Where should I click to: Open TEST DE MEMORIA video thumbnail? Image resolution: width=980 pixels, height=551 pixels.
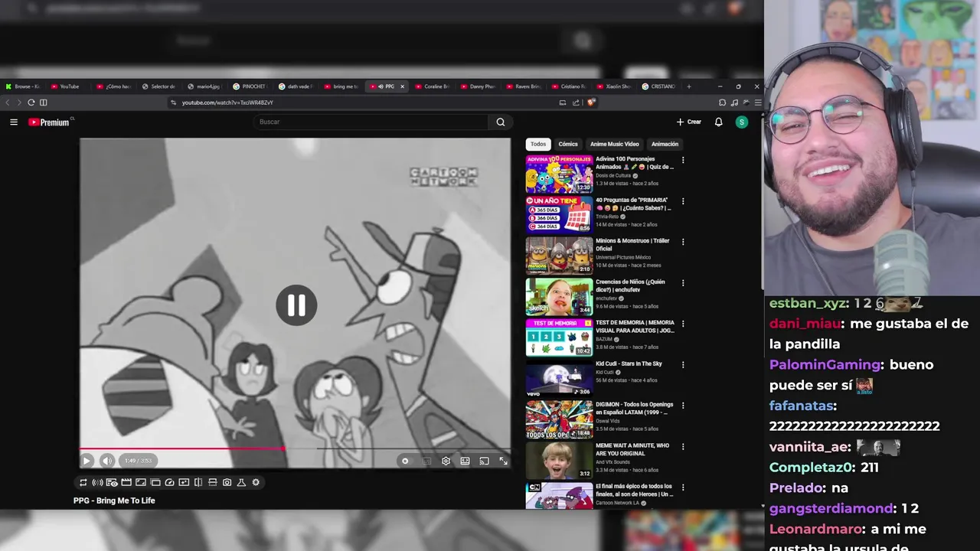coord(559,337)
